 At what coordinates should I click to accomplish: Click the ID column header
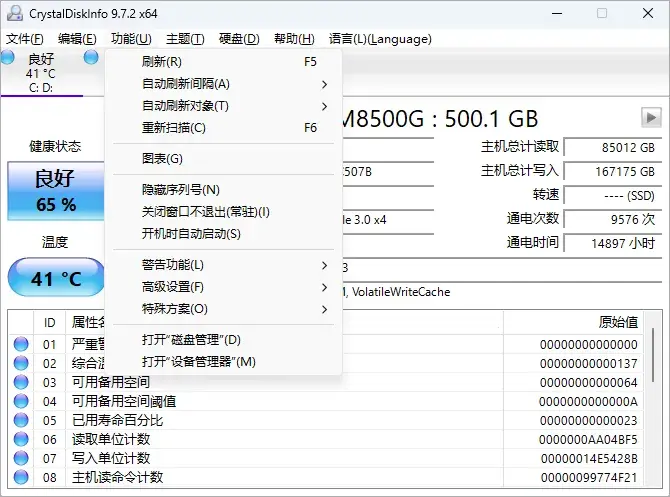click(50, 323)
